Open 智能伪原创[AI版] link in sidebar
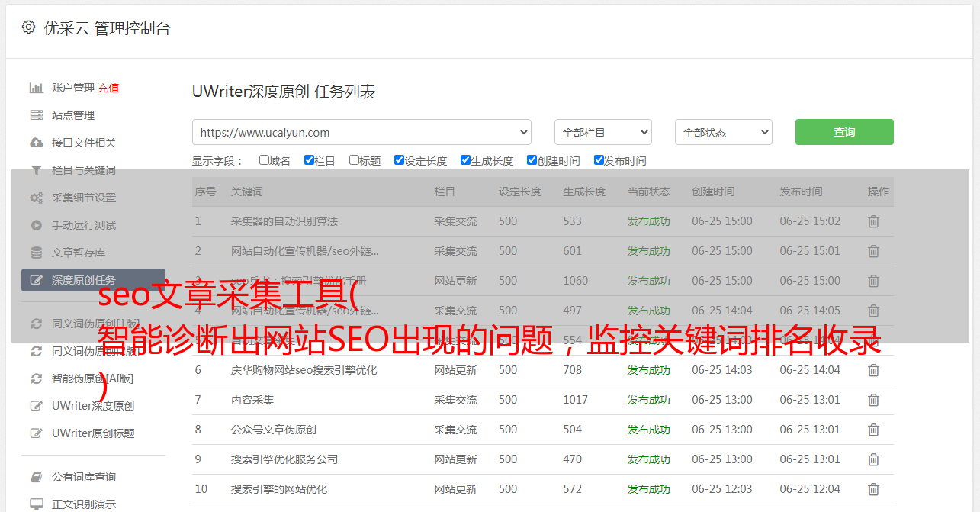The height and width of the screenshot is (512, 980). pyautogui.click(x=92, y=378)
